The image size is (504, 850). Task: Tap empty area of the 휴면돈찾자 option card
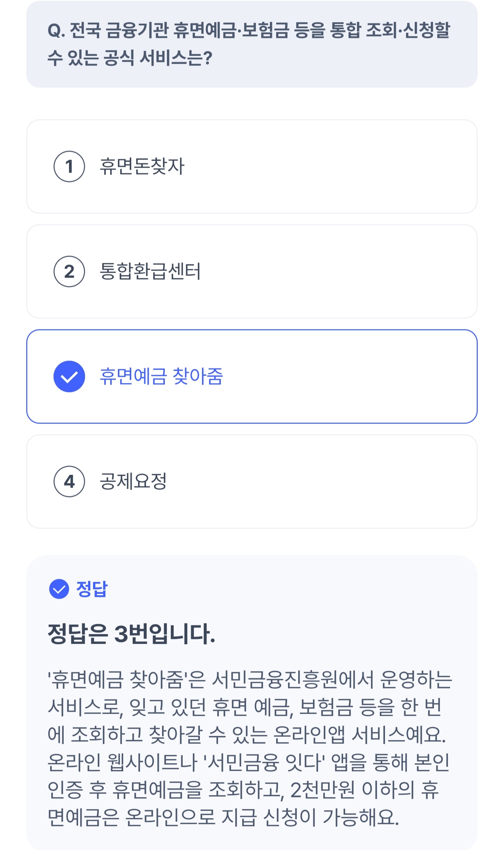click(x=332, y=166)
